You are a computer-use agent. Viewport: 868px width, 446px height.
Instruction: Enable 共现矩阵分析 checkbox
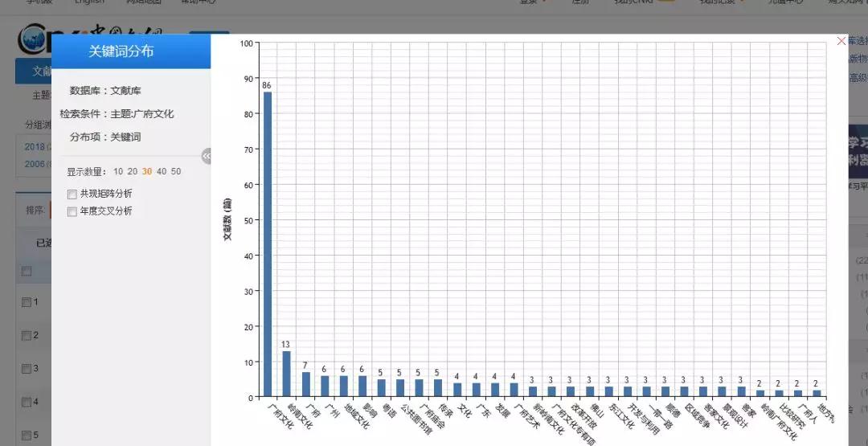click(x=72, y=194)
